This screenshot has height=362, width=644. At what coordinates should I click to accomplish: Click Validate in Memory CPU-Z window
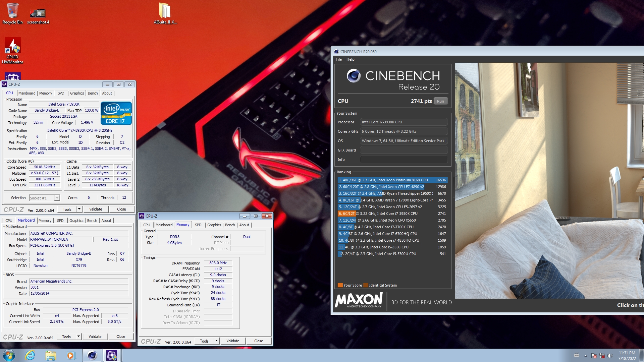click(233, 341)
